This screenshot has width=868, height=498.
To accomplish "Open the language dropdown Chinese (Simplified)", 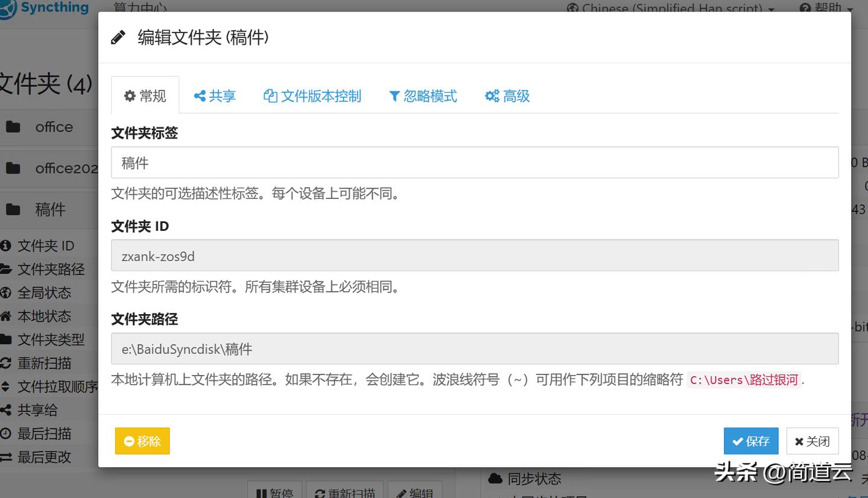I will [670, 8].
